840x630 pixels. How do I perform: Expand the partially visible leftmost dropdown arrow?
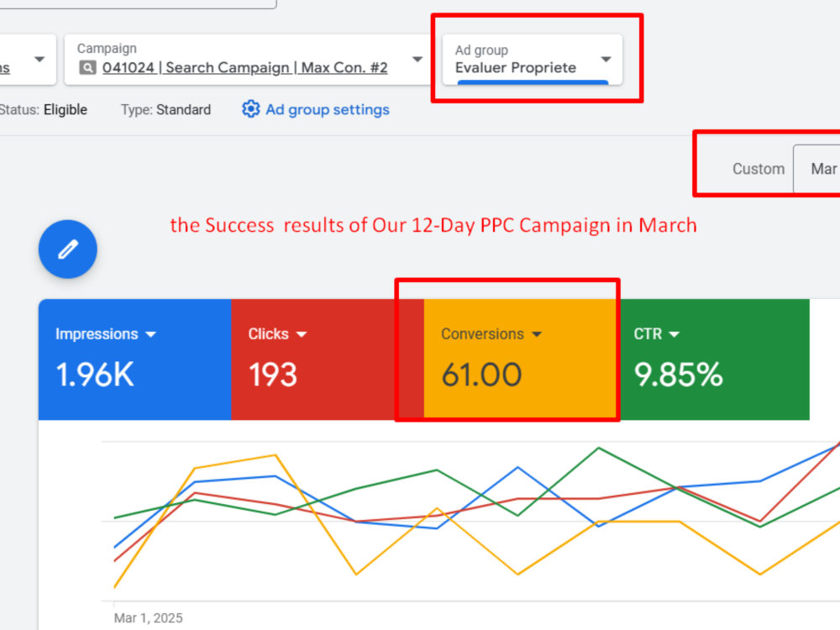tap(39, 59)
